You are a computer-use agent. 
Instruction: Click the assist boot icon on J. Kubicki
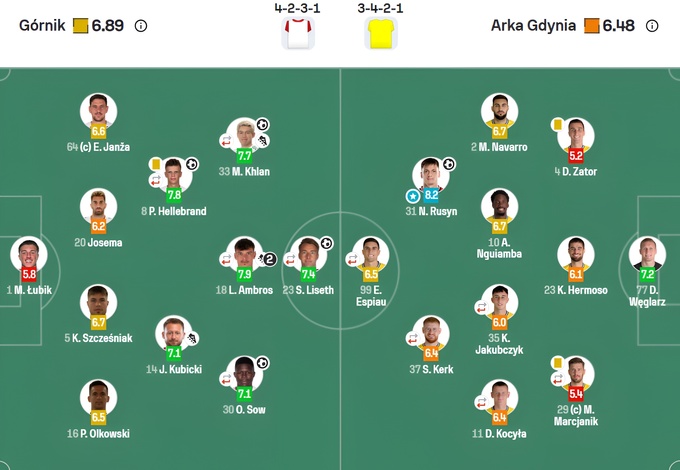point(192,338)
